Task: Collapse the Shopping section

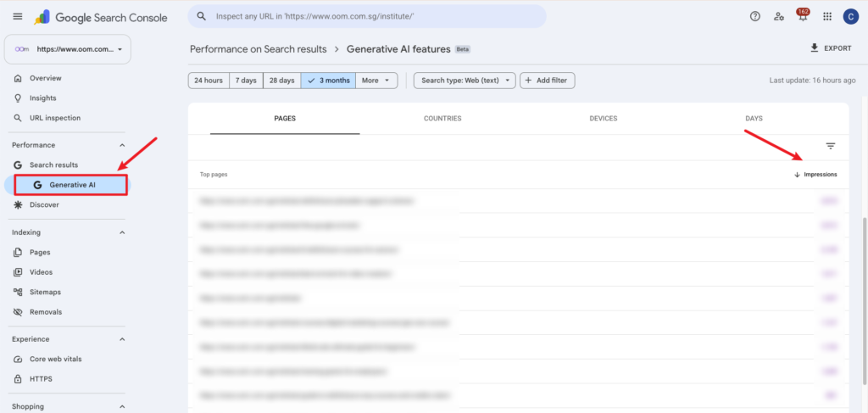Action: pos(122,406)
